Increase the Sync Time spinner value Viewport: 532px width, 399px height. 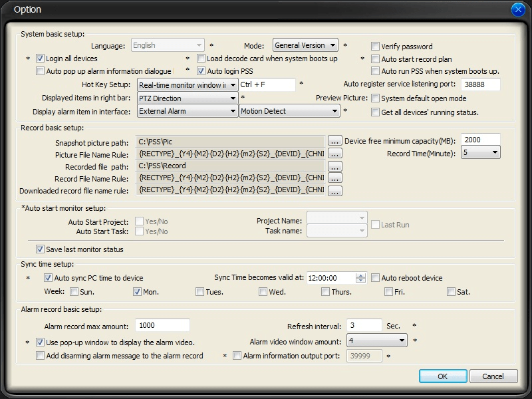[x=361, y=275]
